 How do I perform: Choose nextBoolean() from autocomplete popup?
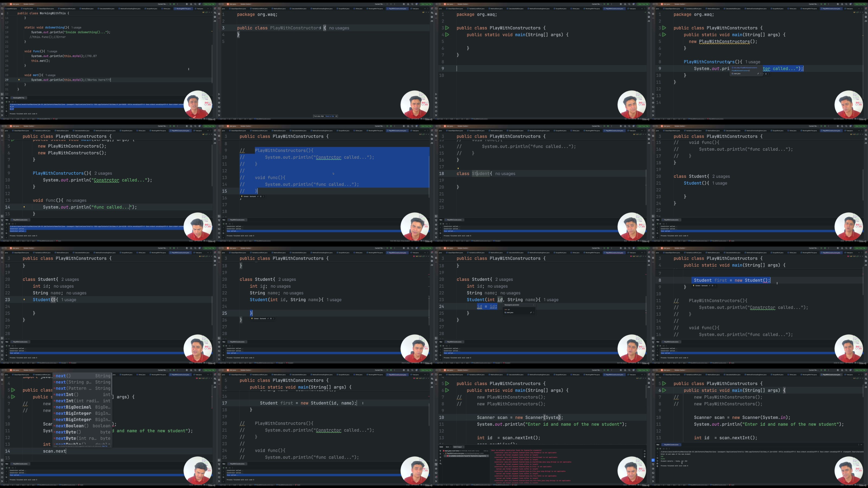click(x=72, y=426)
